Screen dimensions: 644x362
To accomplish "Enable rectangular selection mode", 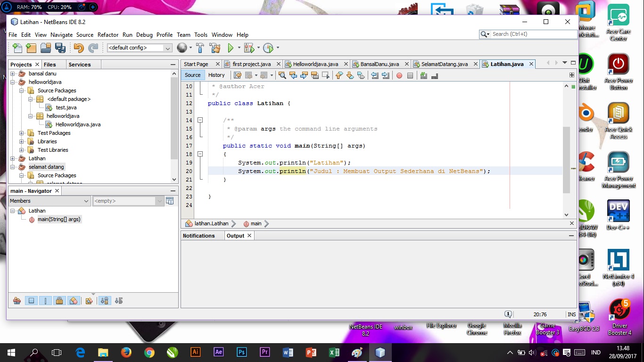I will (325, 75).
